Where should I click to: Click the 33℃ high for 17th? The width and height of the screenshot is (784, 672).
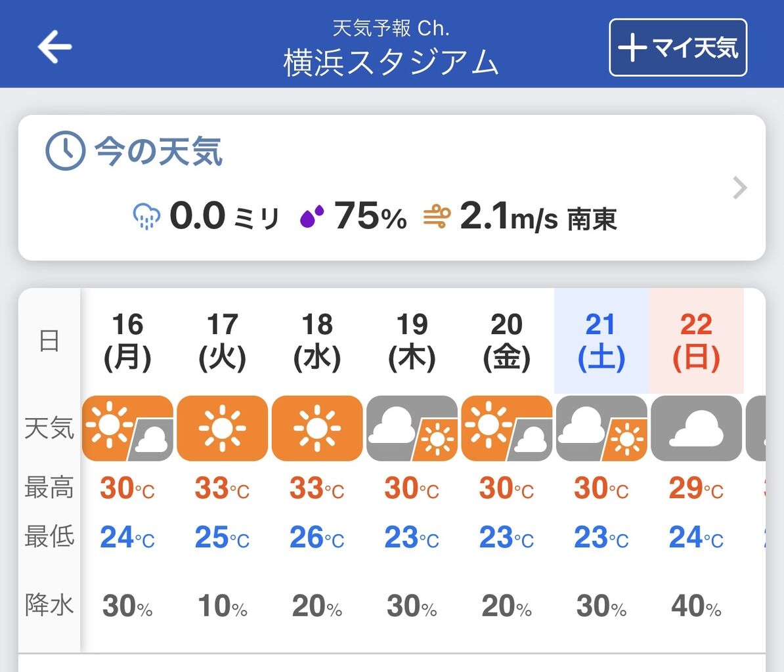tap(222, 488)
